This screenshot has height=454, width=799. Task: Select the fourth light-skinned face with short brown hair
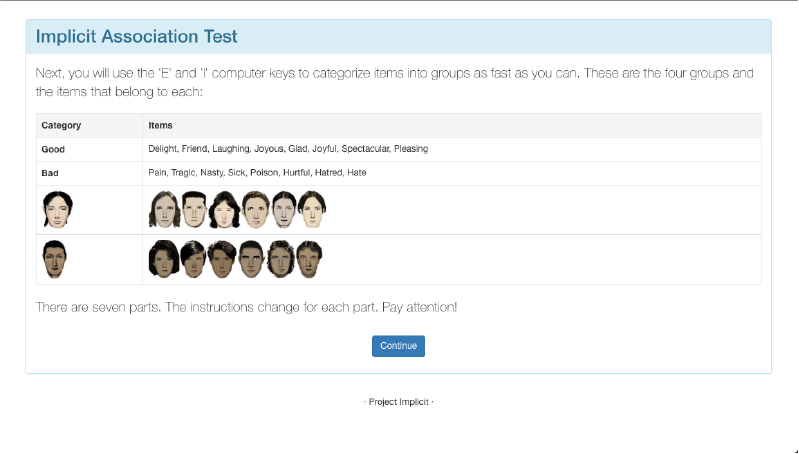point(255,210)
